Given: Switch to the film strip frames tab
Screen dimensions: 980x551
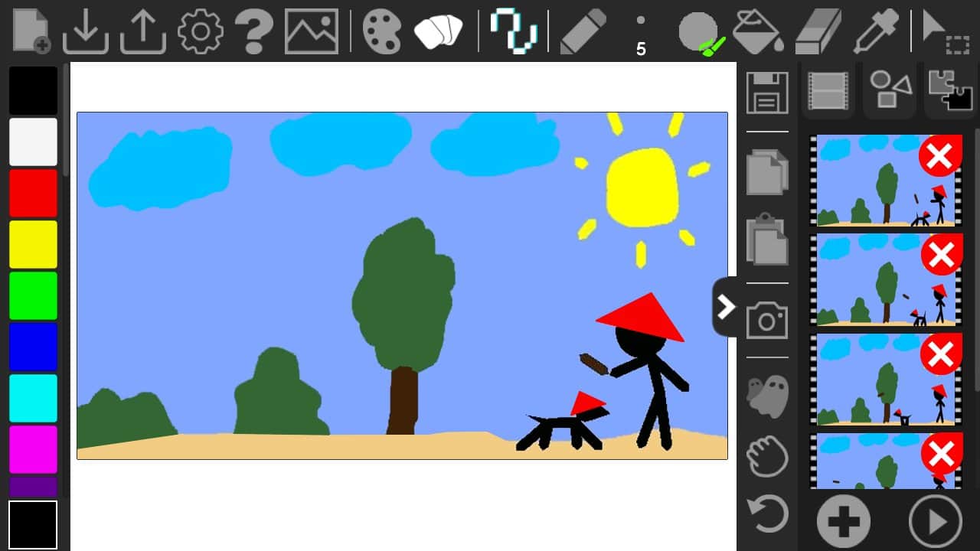Looking at the screenshot, I should click(828, 91).
